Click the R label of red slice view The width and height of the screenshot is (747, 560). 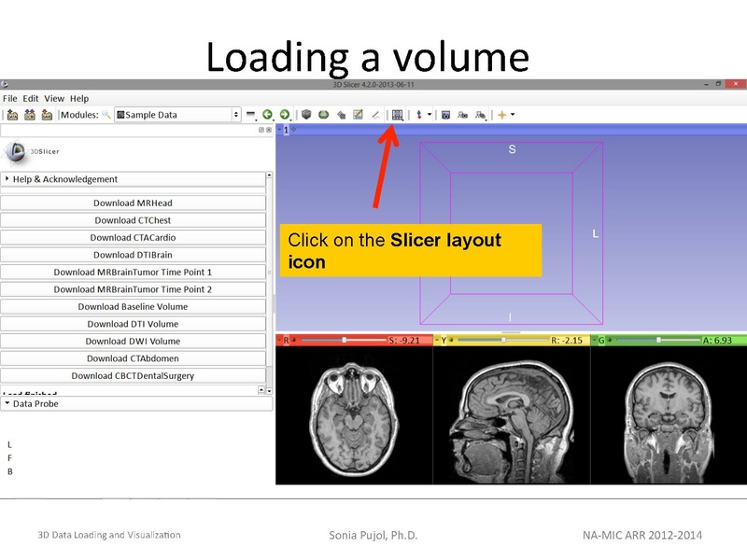pos(287,341)
